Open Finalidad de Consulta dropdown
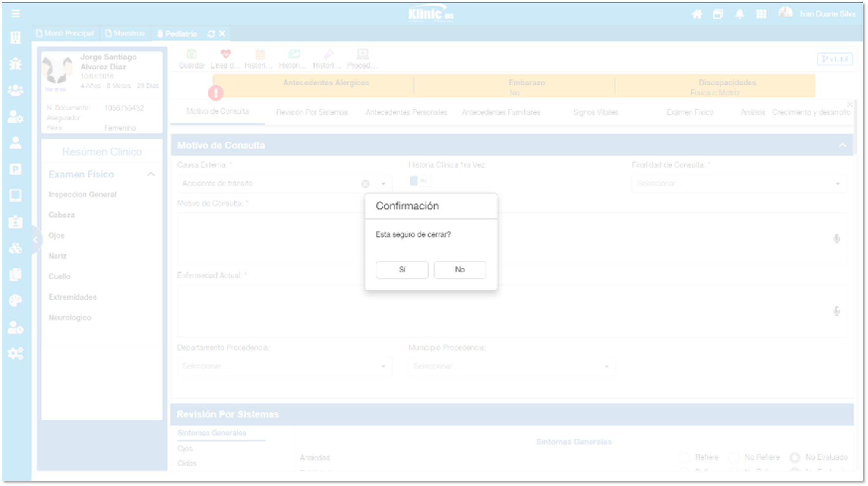 (x=739, y=183)
